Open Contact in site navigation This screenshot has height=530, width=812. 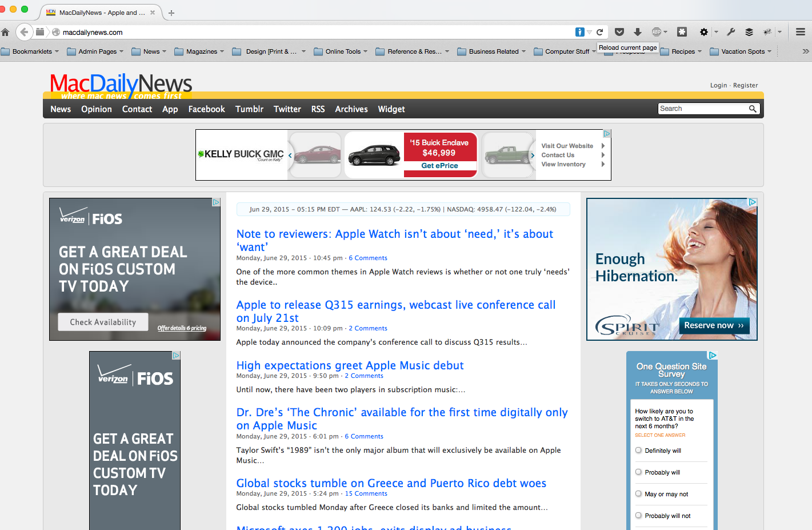[137, 109]
